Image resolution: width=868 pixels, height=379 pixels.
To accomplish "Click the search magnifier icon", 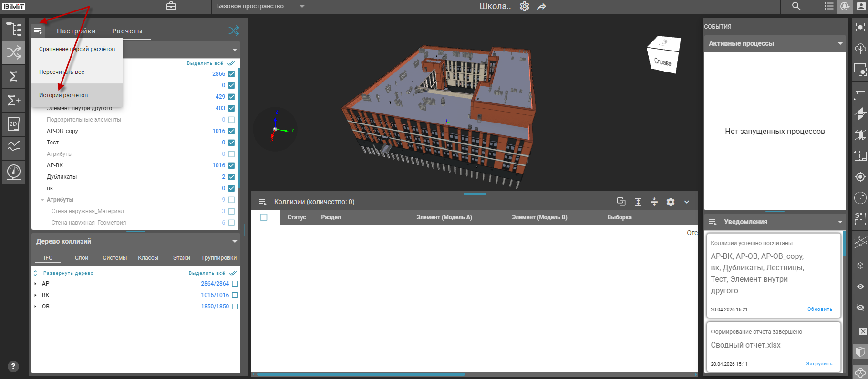I will [x=796, y=6].
